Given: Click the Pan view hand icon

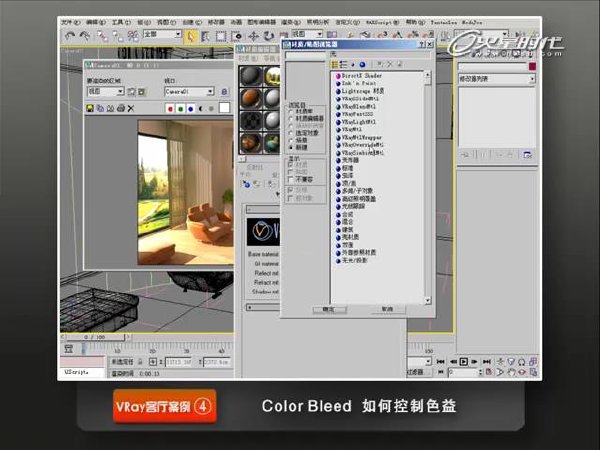Looking at the screenshot, I should click(x=511, y=372).
